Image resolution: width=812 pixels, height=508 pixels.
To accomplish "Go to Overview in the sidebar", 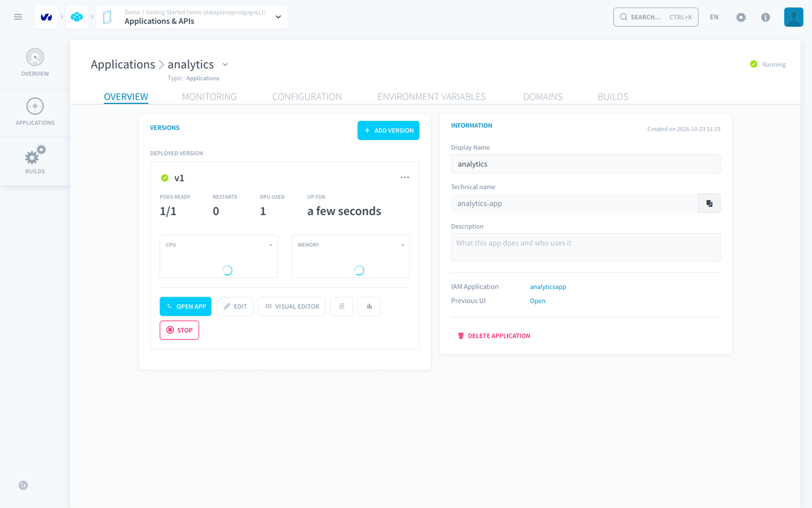I will [35, 63].
